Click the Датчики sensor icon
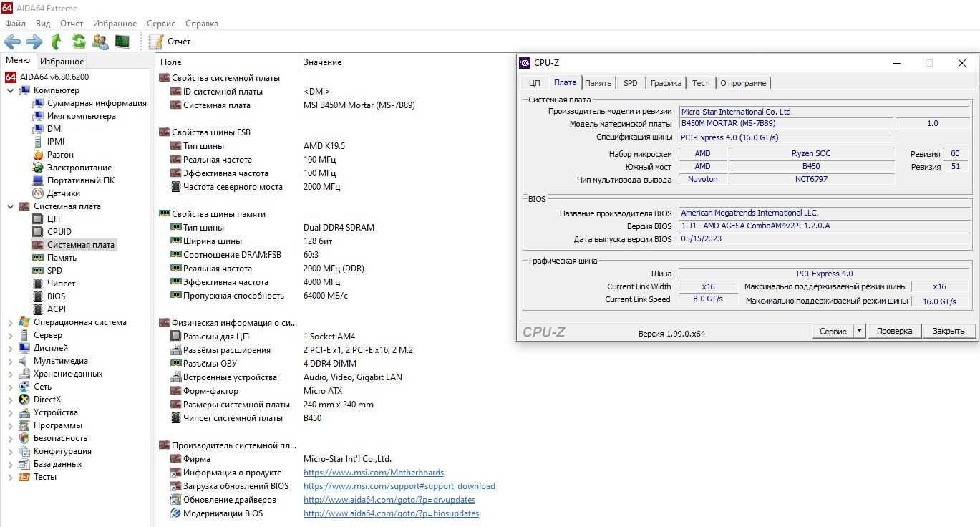The image size is (980, 527). point(38,193)
